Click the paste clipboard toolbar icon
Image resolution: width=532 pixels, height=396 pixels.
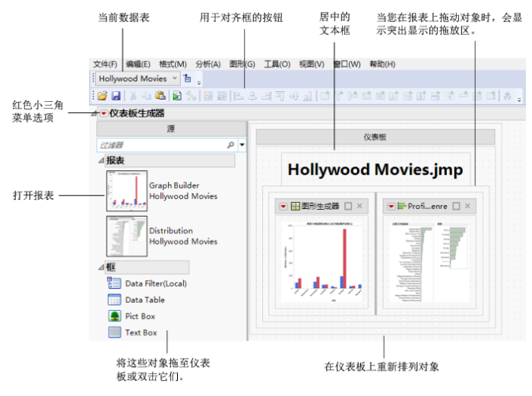tap(160, 97)
